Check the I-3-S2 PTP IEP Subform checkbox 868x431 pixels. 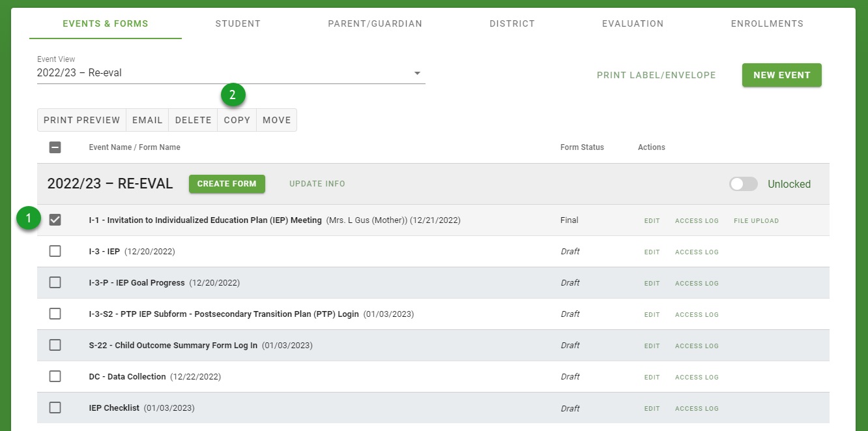(55, 314)
